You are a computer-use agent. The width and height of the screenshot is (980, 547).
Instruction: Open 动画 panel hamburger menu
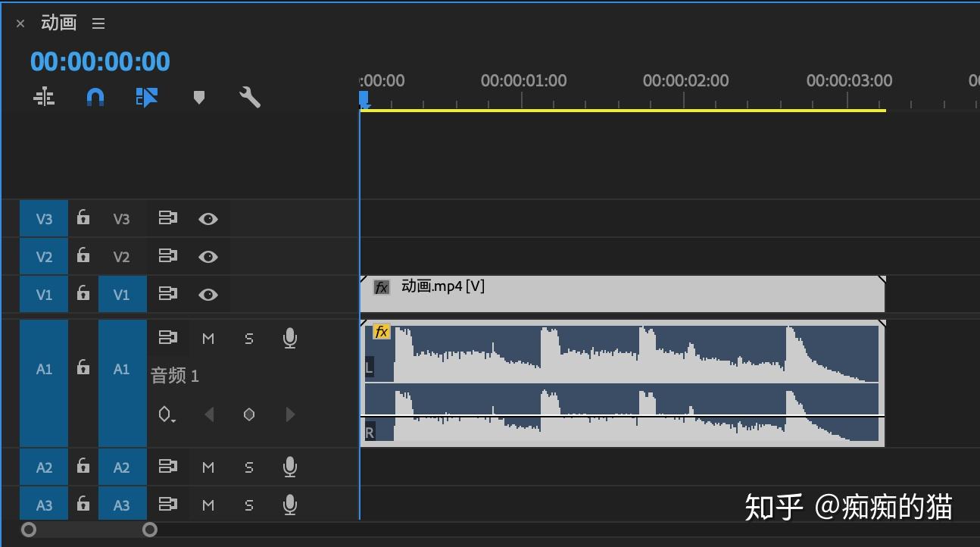click(98, 23)
